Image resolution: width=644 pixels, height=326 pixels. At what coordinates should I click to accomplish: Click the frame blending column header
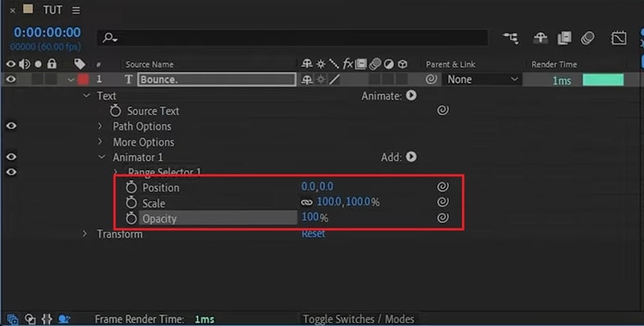point(361,64)
